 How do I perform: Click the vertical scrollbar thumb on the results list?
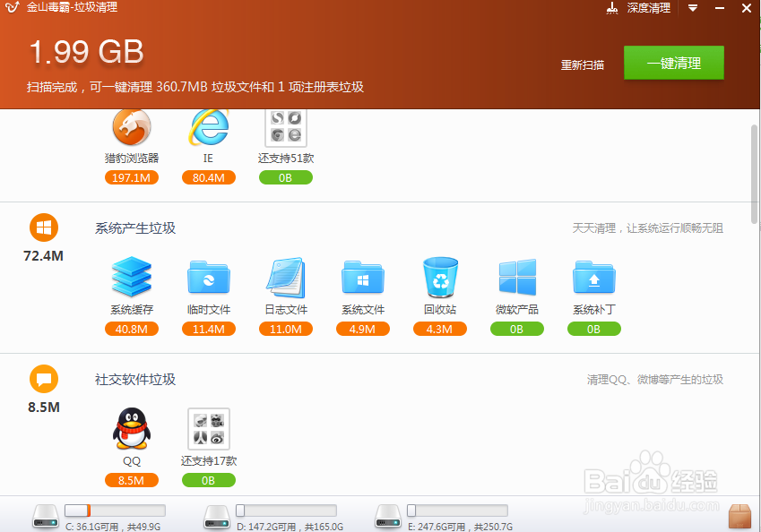(755, 173)
